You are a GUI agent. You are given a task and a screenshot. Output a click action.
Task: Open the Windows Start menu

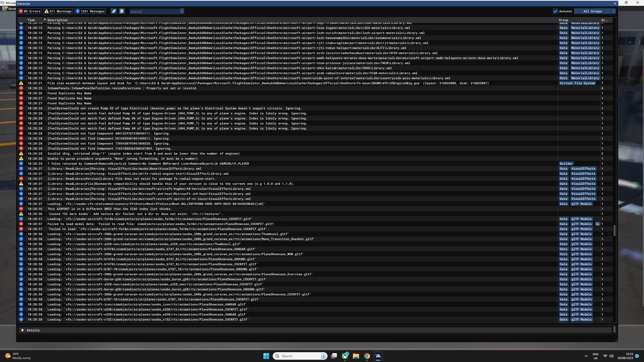266,356
